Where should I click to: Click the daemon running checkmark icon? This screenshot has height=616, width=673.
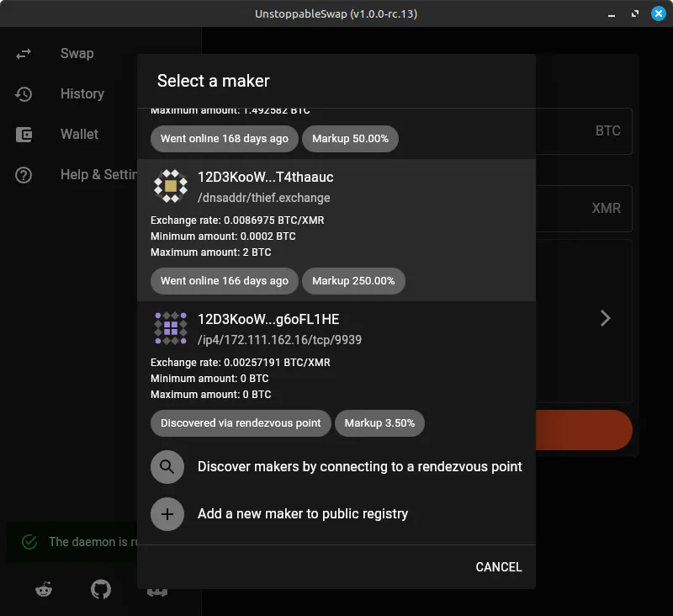coord(29,542)
